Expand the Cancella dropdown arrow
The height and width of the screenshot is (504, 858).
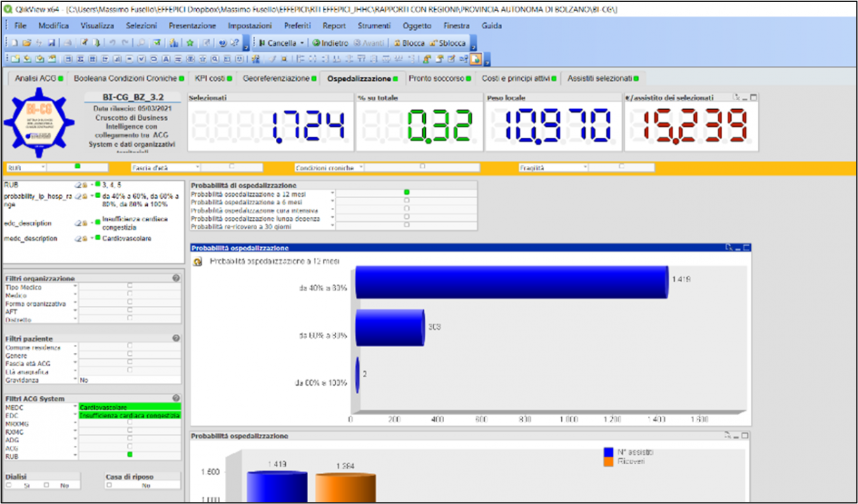(x=301, y=43)
